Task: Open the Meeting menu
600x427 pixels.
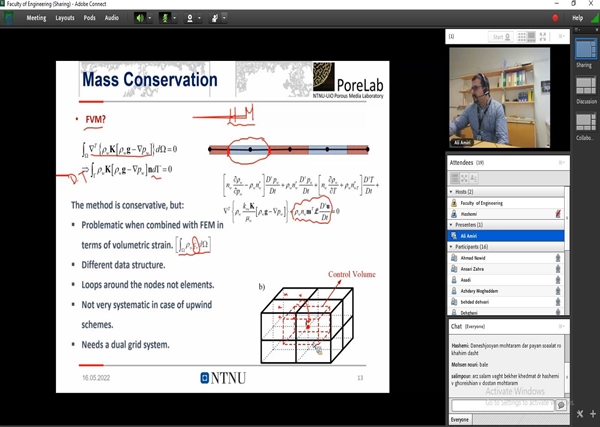Action: 36,18
